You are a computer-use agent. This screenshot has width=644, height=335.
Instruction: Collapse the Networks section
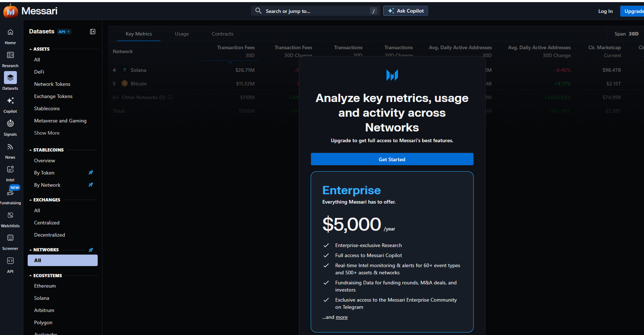click(31, 250)
